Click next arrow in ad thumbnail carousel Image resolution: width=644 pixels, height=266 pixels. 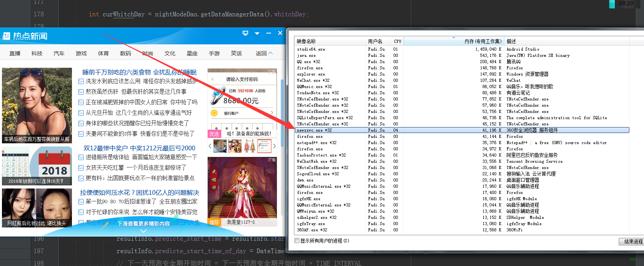point(274,146)
